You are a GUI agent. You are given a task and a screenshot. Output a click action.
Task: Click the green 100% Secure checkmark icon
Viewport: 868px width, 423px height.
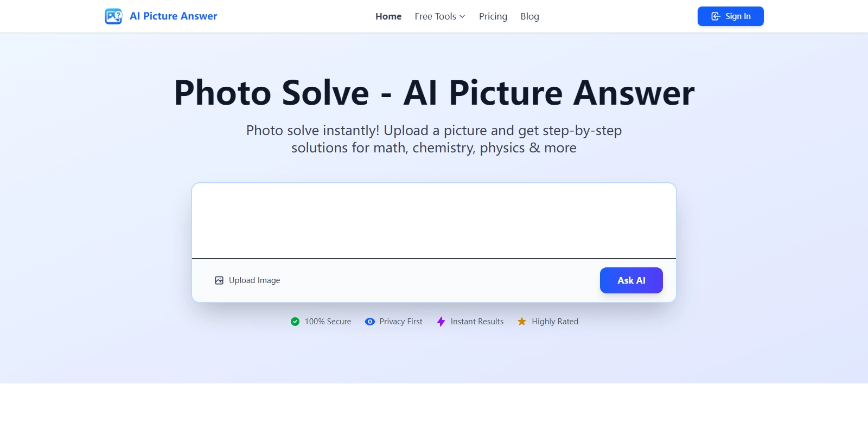(295, 322)
